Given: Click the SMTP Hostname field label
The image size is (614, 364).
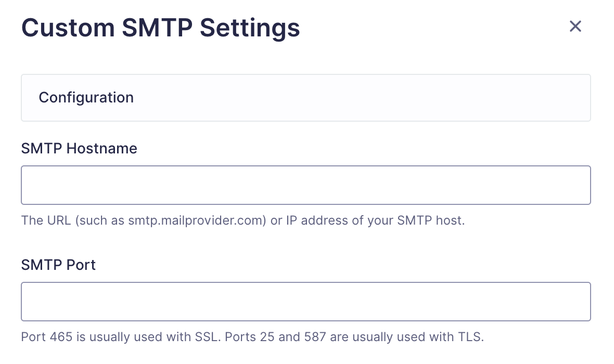Looking at the screenshot, I should 79,149.
